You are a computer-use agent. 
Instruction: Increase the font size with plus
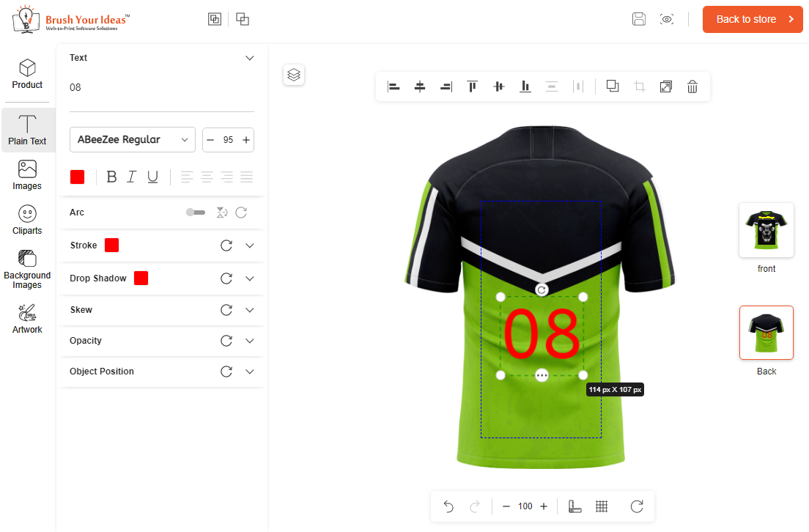point(246,139)
